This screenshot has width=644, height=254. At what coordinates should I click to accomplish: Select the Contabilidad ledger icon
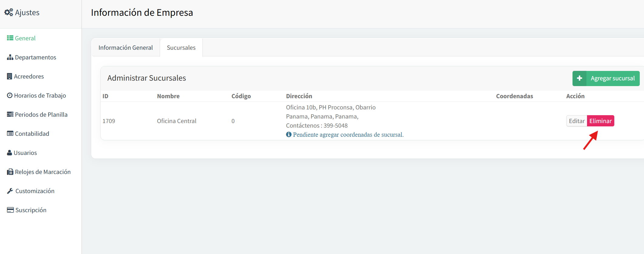click(10, 133)
